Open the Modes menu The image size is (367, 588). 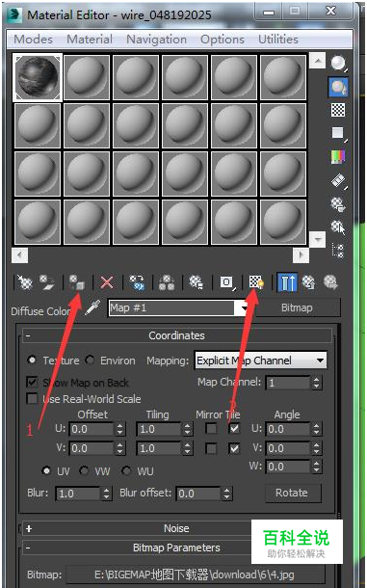(x=33, y=39)
